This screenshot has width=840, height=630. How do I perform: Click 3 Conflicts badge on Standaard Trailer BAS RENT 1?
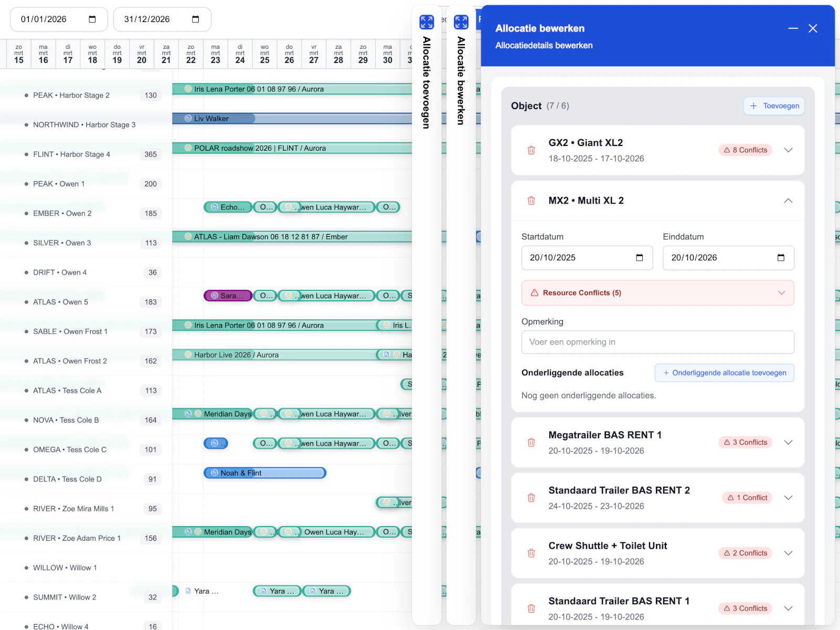point(745,608)
